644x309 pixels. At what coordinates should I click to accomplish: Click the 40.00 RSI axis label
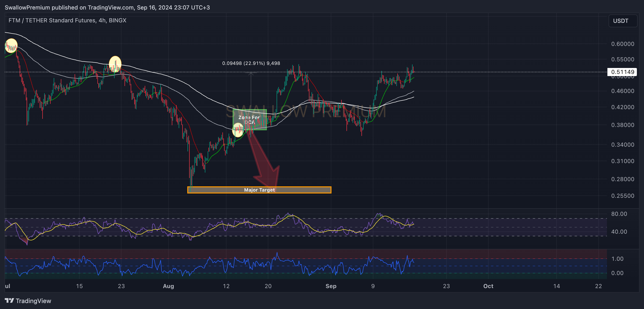coord(619,232)
